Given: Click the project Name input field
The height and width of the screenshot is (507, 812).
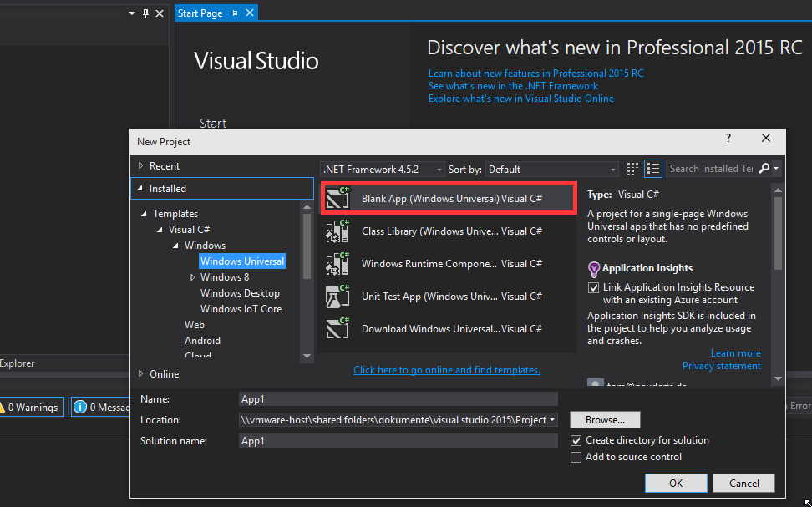Looking at the screenshot, I should point(398,399).
